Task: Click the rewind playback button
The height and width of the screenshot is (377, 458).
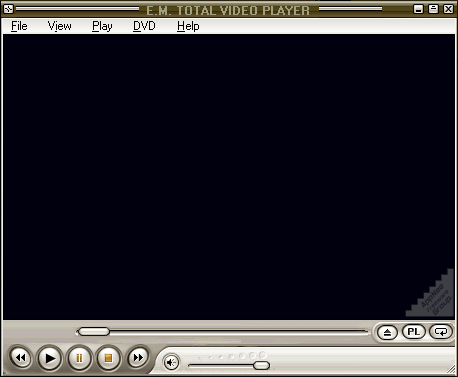Action: [x=21, y=358]
